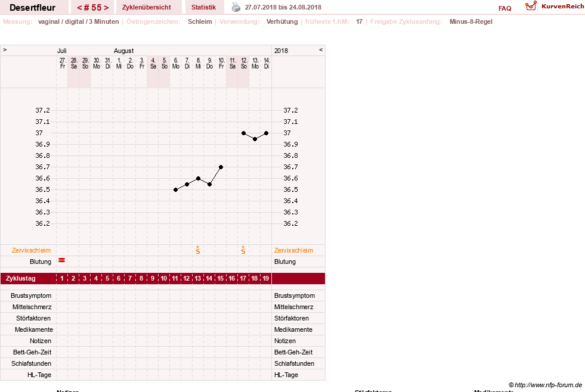
Task: Open the Zyklenübersicht tab
Action: (x=147, y=7)
